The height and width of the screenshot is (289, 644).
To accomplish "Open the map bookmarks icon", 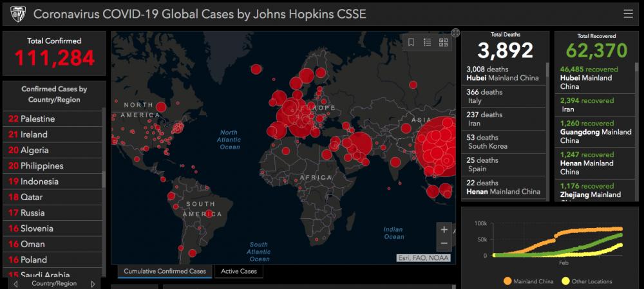I will (411, 42).
